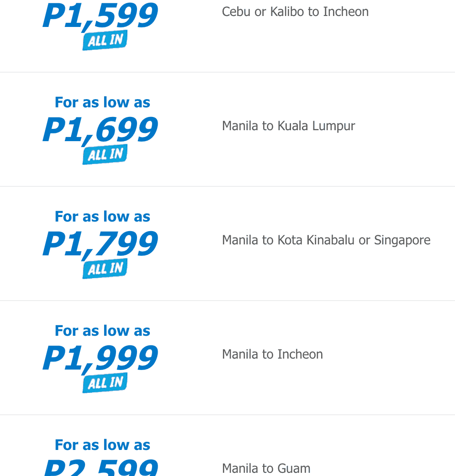Viewport: 455px width, 476px height.
Task: Click "For as low as" above P1,999
Action: click(102, 331)
